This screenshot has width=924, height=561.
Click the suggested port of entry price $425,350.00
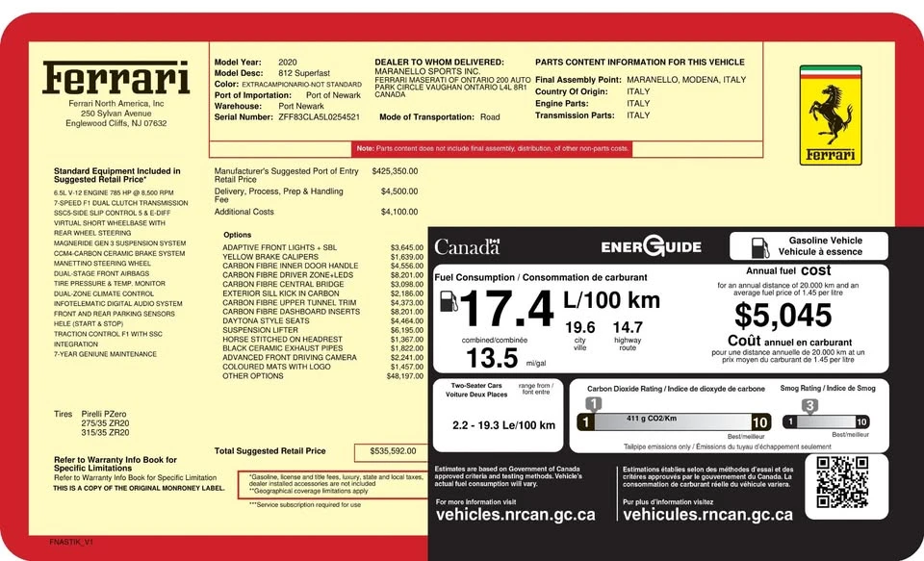[x=395, y=171]
